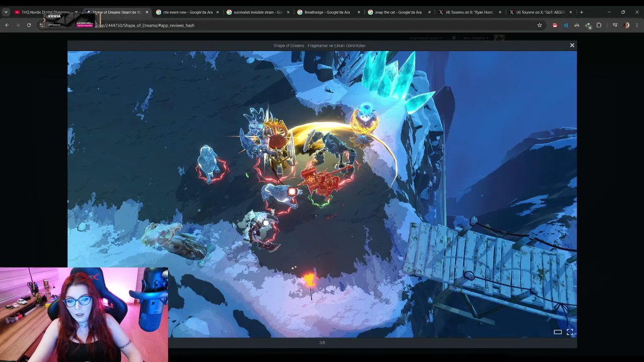Image resolution: width=644 pixels, height=362 pixels.
Task: Open the red mail extension icon
Action: (554, 25)
